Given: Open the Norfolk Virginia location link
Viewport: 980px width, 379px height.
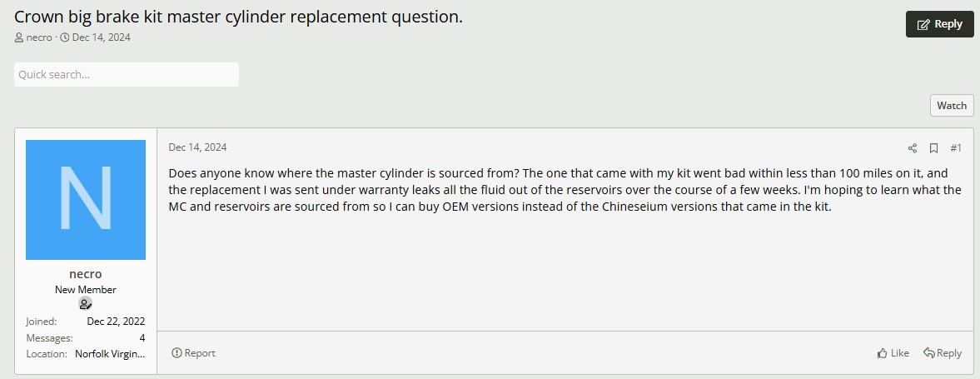Looking at the screenshot, I should tap(110, 354).
